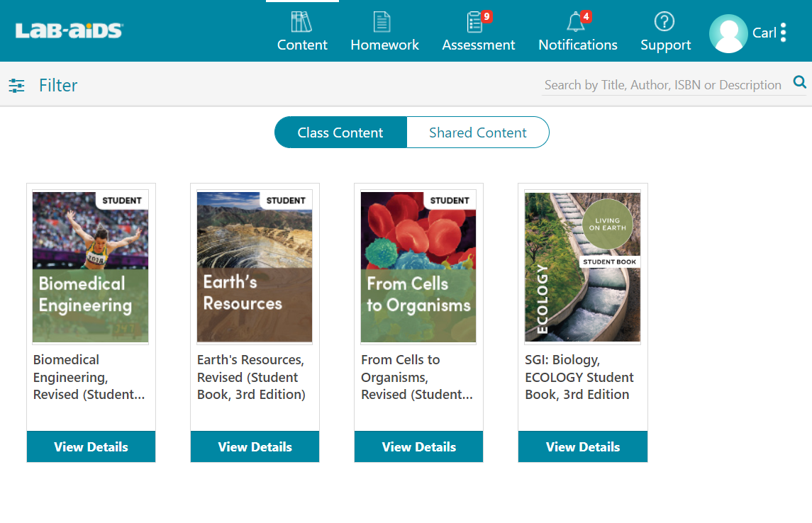This screenshot has width=812, height=523.
Task: View Details for Biomedical Engineering
Action: click(x=91, y=446)
